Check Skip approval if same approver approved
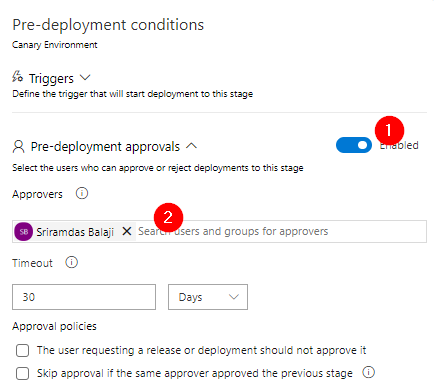This screenshot has width=435, height=387. [22, 373]
